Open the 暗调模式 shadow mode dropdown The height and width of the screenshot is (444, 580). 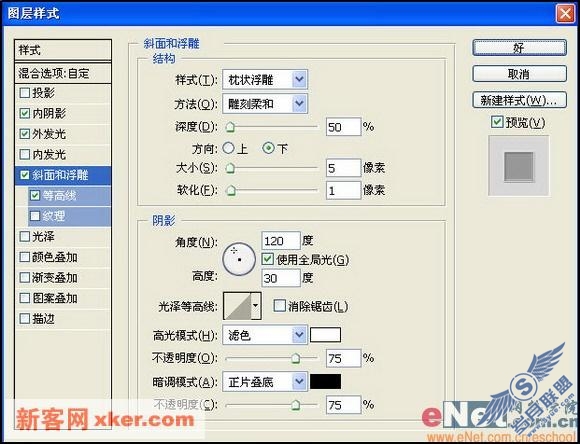click(265, 381)
